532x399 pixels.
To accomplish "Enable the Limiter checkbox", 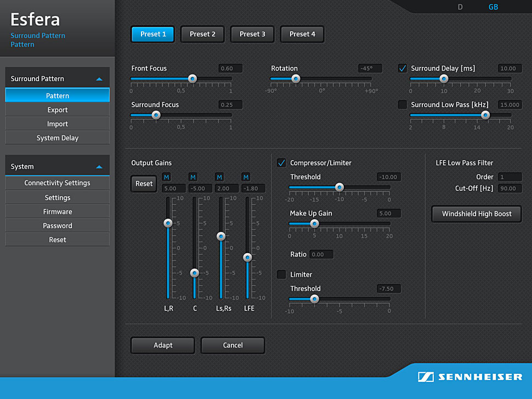I will (281, 275).
